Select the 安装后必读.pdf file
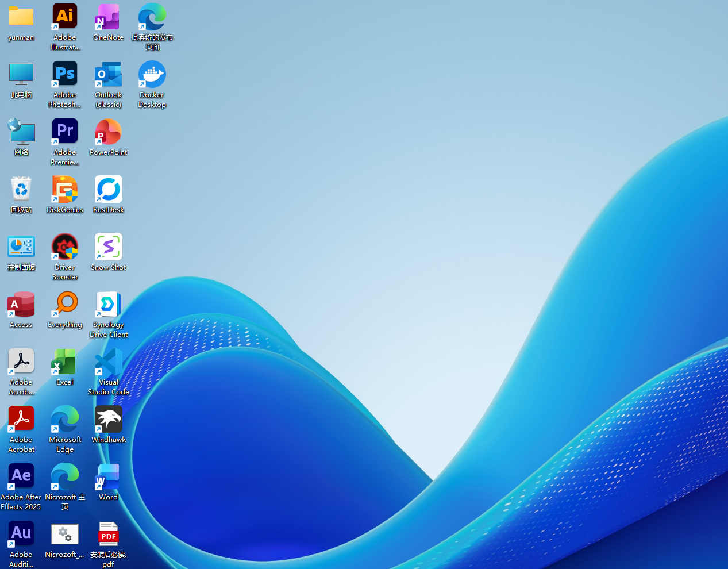 108,535
